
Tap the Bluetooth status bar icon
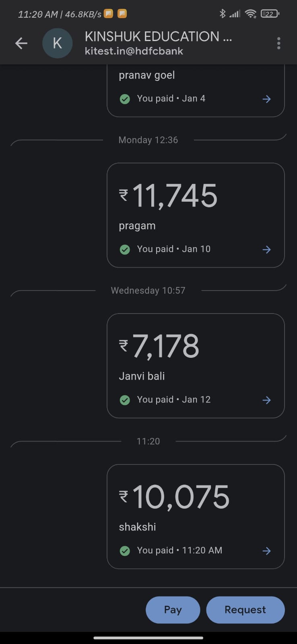click(x=222, y=14)
